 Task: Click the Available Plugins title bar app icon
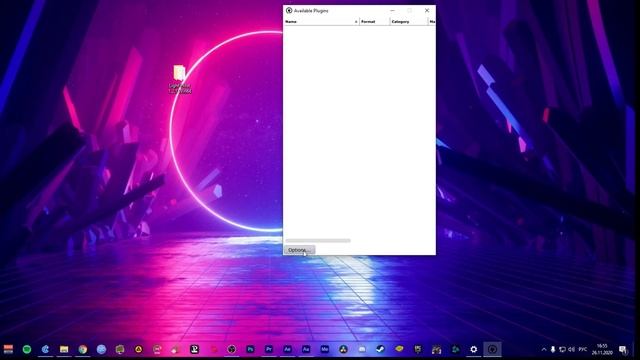point(289,11)
